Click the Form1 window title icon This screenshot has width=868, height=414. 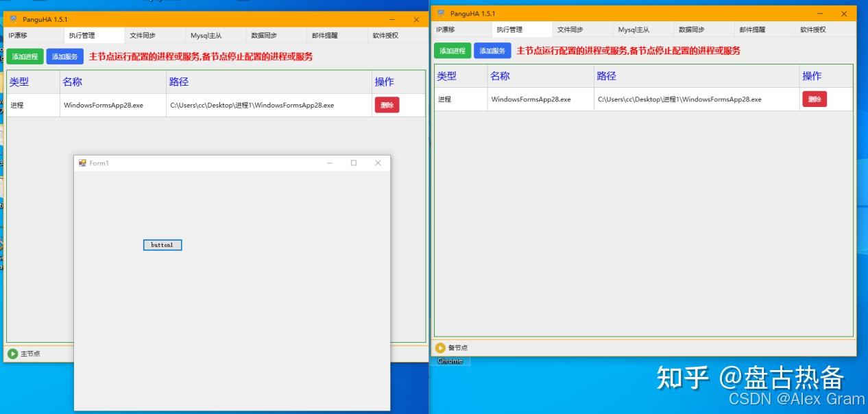pos(82,163)
